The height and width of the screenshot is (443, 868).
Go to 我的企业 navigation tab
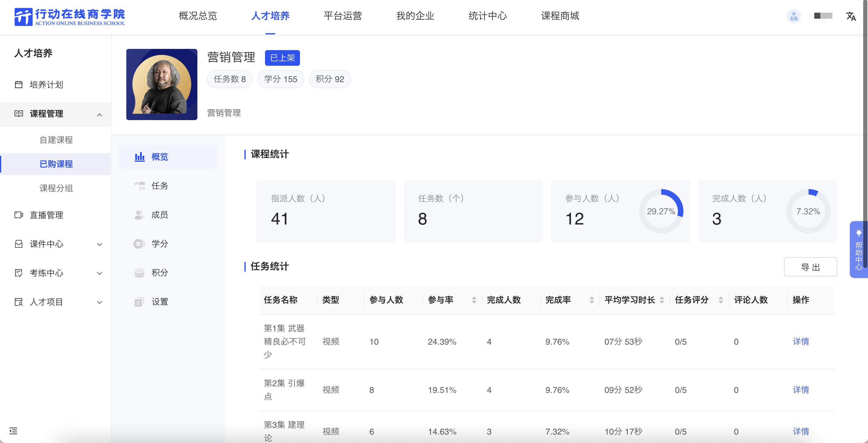[415, 16]
